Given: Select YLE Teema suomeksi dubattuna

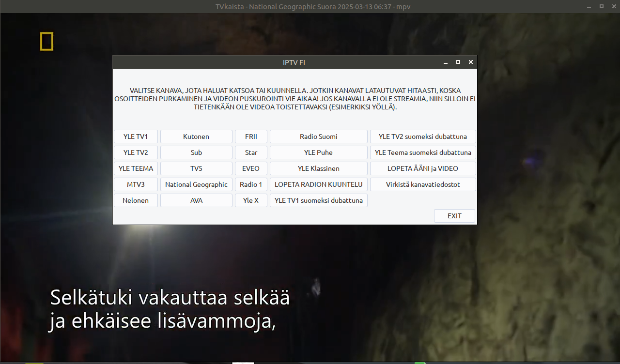Looking at the screenshot, I should tap(422, 152).
